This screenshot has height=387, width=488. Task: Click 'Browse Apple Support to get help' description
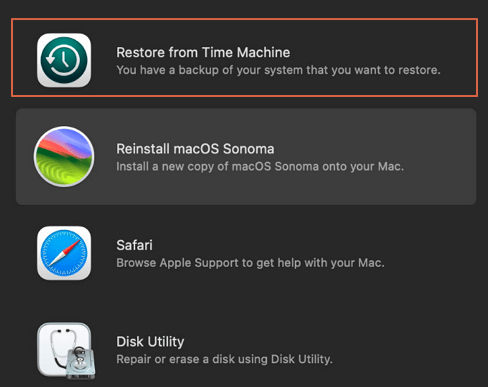point(250,263)
